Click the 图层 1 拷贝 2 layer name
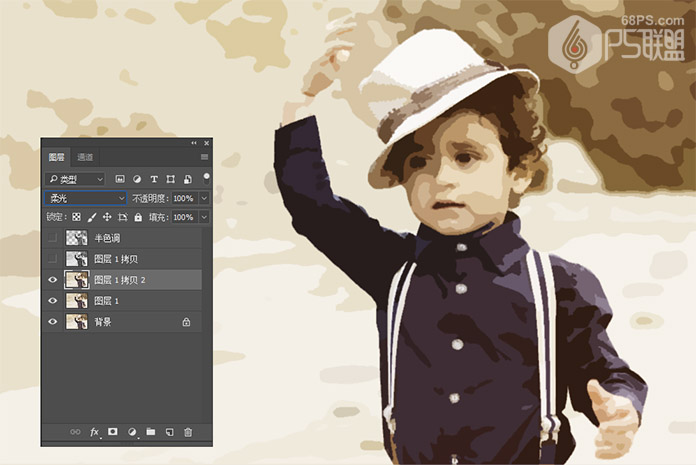Viewport: 696px width, 465px height. [120, 280]
